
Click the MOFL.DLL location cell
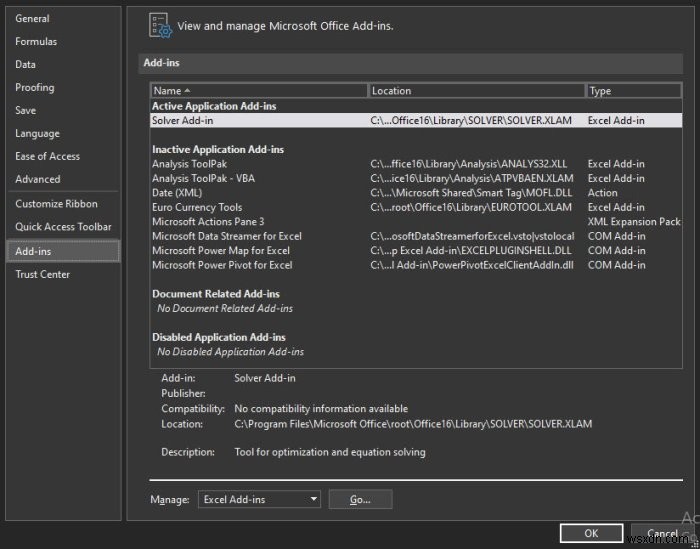(471, 193)
